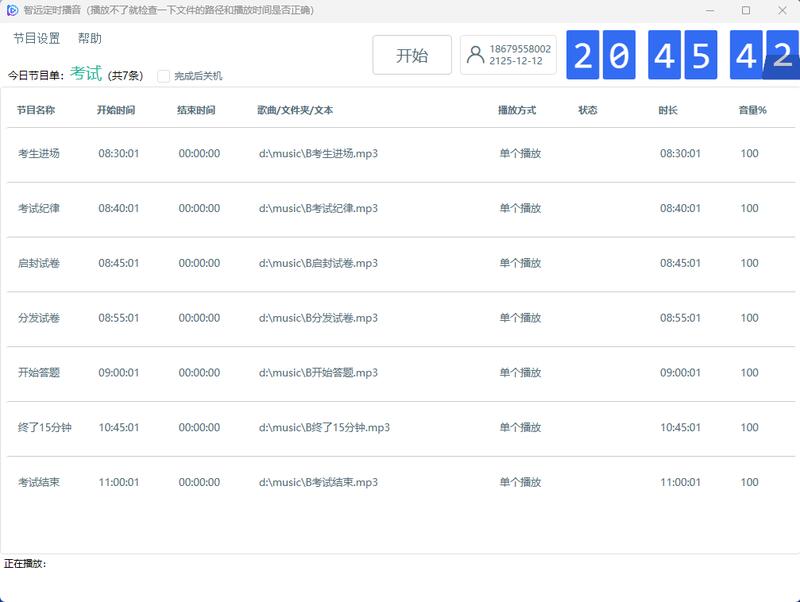Click the app logo in the title bar
The width and height of the screenshot is (800, 602).
tap(11, 9)
